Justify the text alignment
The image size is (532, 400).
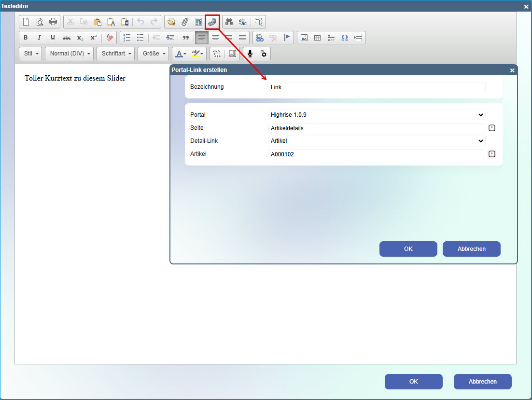(x=242, y=38)
